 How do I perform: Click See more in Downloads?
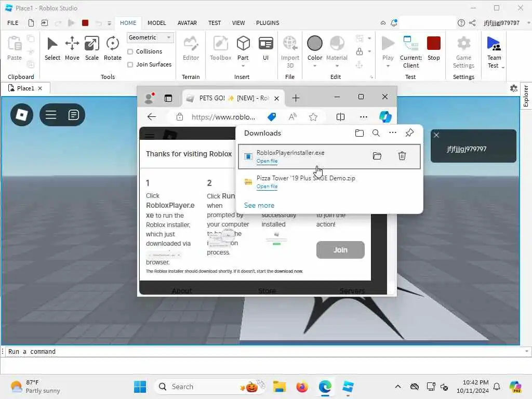point(259,205)
